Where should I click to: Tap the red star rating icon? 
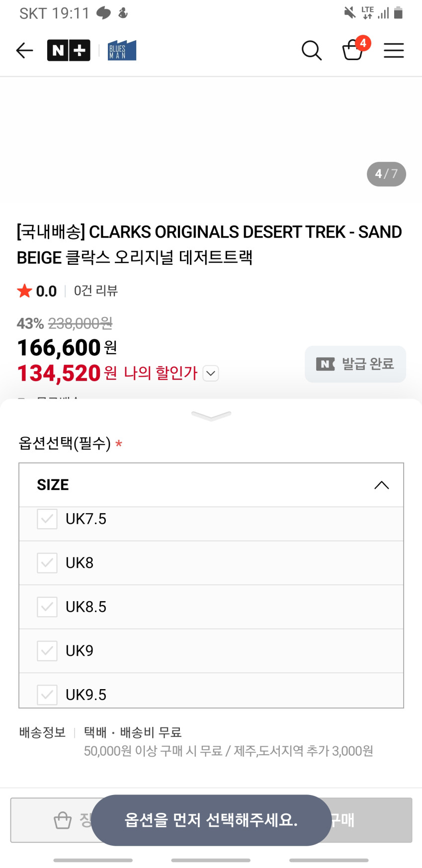coord(24,291)
